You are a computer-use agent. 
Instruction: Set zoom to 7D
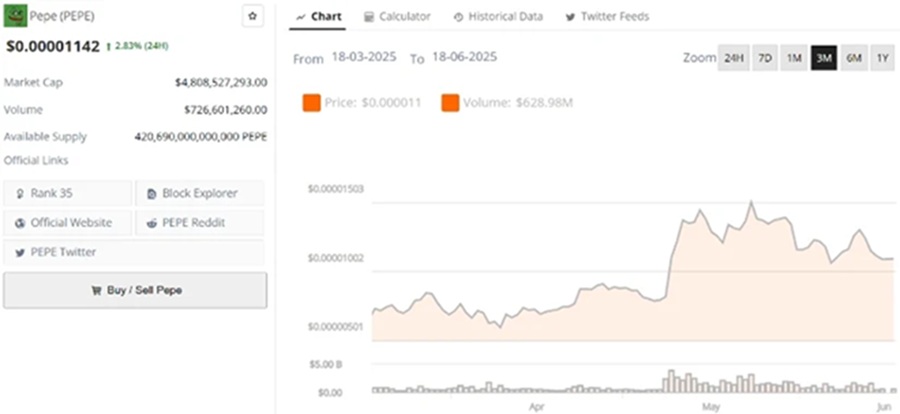765,58
